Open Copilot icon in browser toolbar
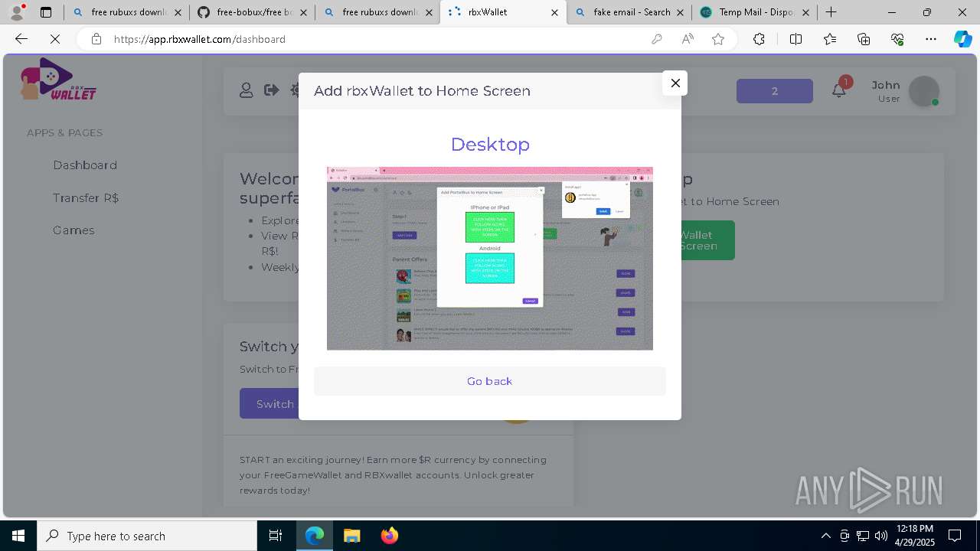Viewport: 980px width, 551px height. point(962,39)
